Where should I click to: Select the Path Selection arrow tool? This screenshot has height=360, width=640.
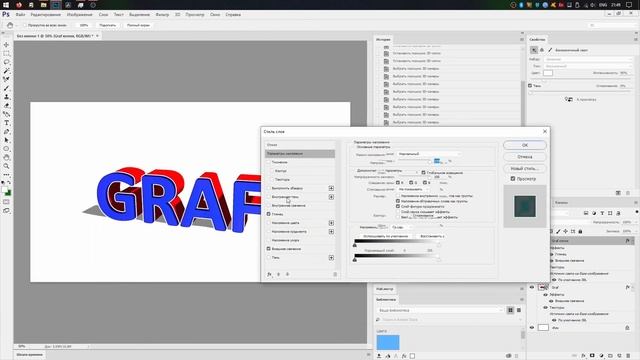point(7,140)
